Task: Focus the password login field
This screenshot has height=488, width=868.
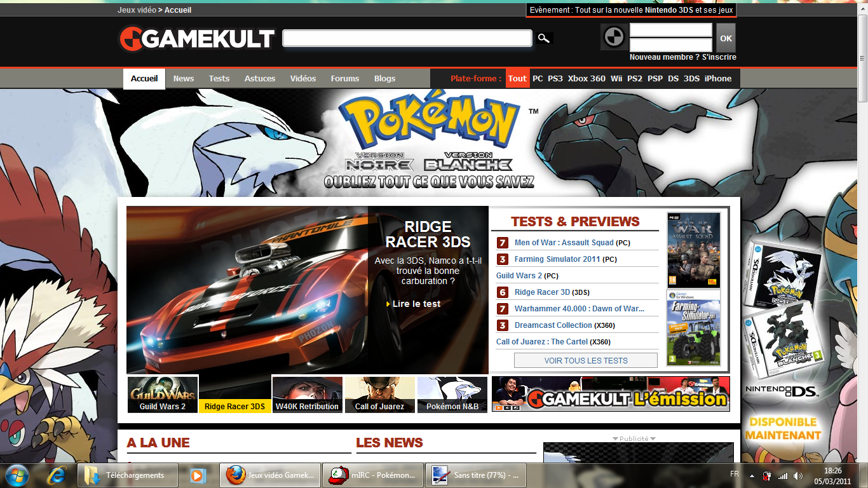Action: point(671,45)
